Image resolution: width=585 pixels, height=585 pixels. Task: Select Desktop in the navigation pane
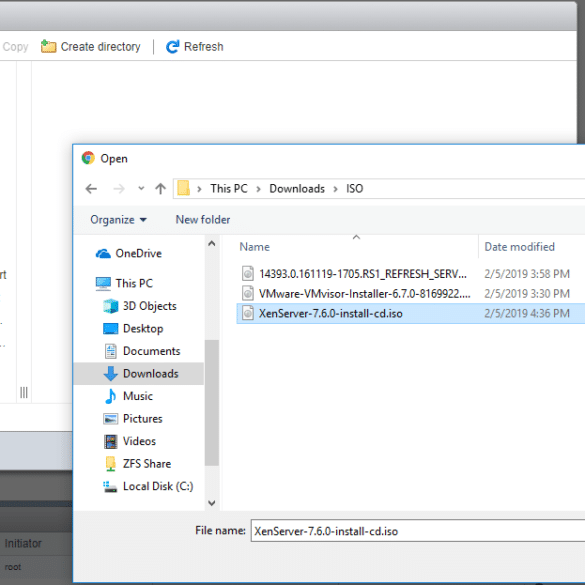143,329
